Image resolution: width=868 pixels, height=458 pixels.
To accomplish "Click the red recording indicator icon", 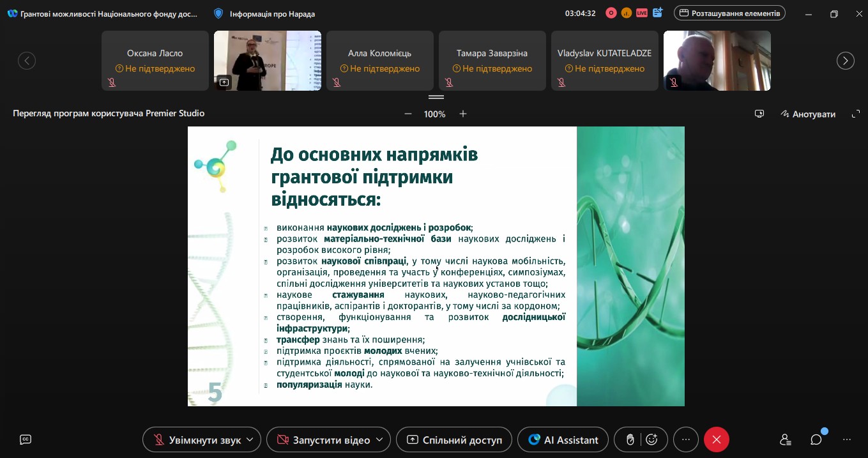I will tap(611, 13).
